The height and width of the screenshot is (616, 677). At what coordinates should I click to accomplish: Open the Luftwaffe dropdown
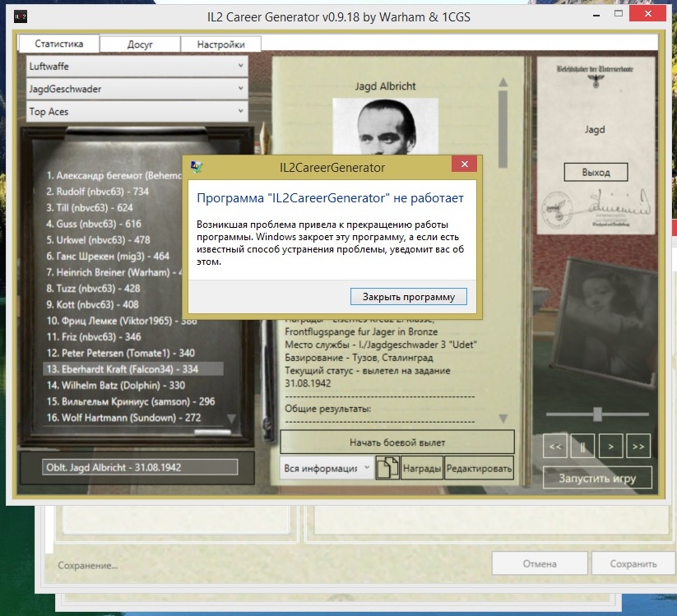pos(137,67)
